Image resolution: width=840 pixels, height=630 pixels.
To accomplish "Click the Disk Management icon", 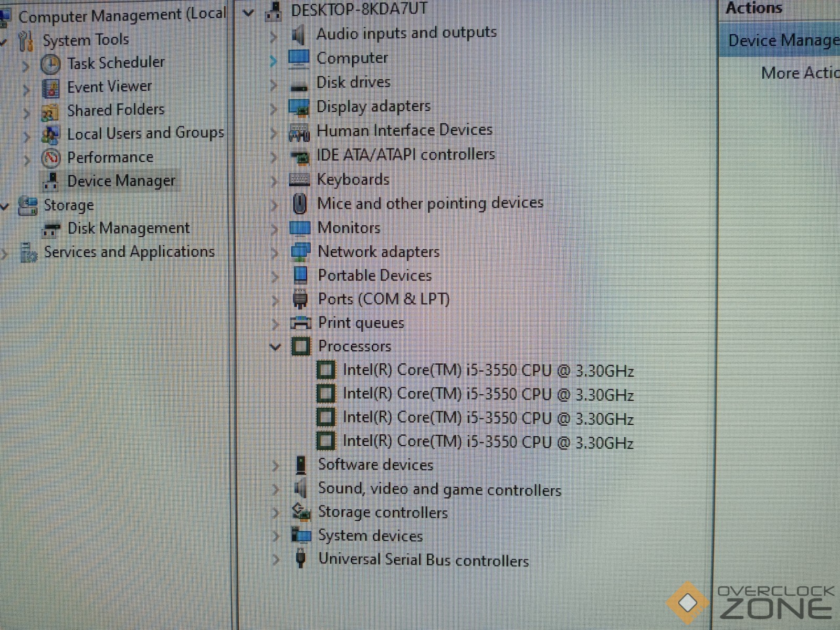I will (51, 229).
